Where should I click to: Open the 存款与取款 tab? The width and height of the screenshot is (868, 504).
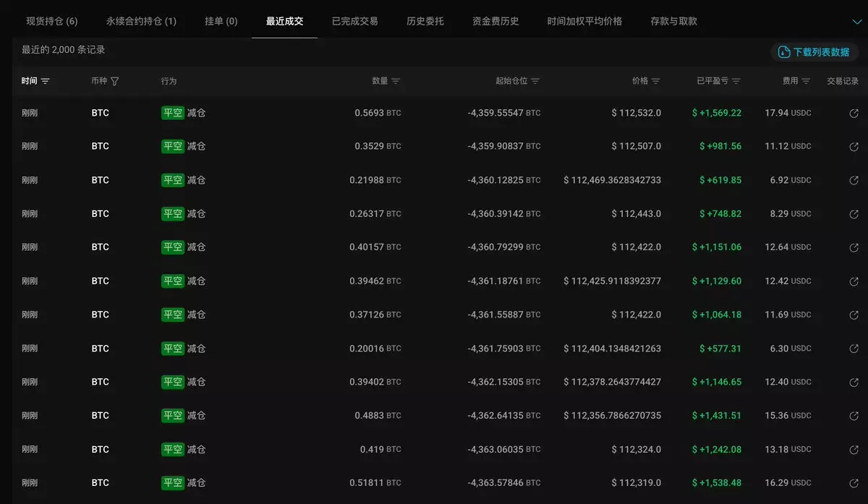point(673,22)
